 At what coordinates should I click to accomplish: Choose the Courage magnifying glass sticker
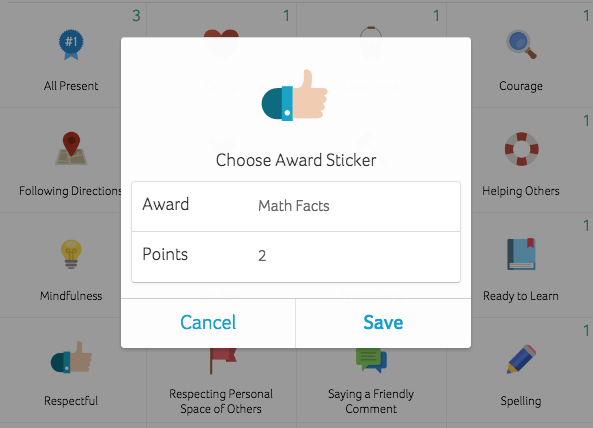(521, 44)
